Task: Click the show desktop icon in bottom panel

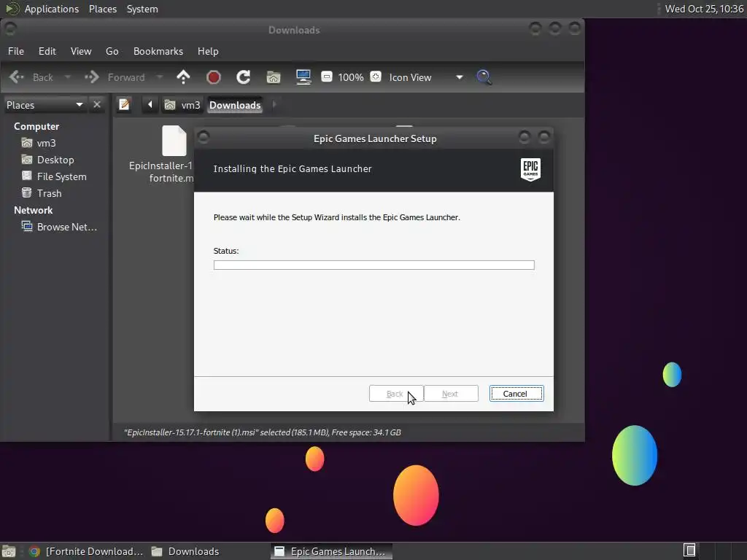Action: tap(9, 551)
